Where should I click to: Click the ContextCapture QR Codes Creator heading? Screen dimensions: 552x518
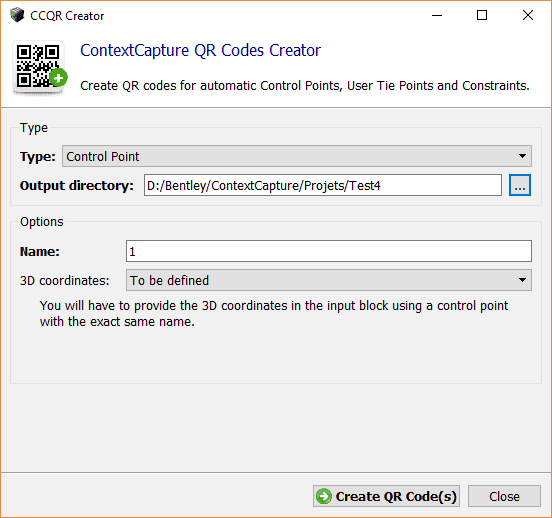coord(200,50)
